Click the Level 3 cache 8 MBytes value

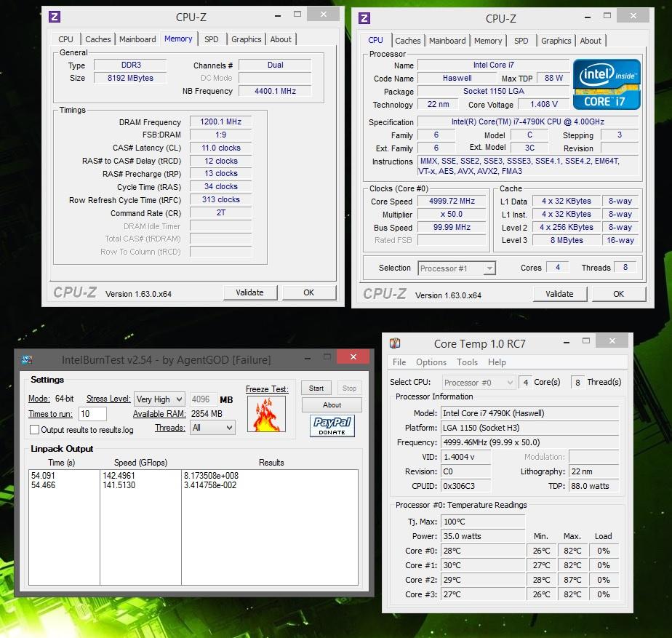pos(567,240)
